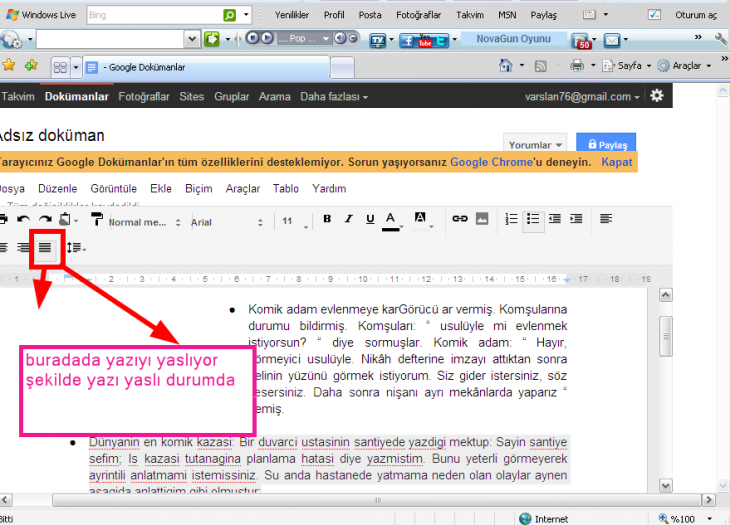Open the line spacing dropdown
Screen dimensions: 730x525
tap(76, 248)
